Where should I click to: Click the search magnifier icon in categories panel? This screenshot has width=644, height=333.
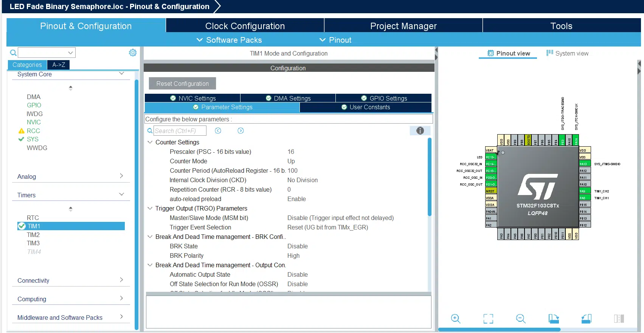tap(13, 53)
